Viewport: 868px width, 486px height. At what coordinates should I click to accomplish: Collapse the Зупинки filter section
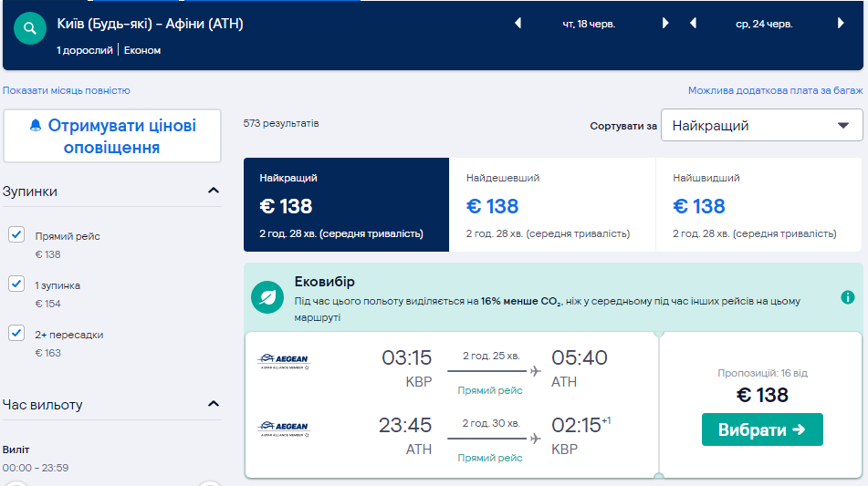pyautogui.click(x=214, y=191)
